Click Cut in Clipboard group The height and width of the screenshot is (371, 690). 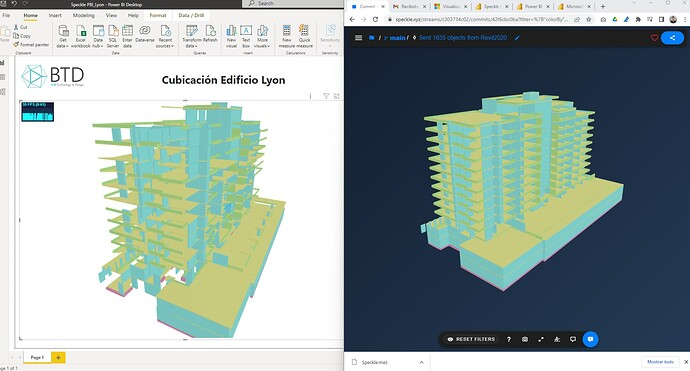pos(21,27)
